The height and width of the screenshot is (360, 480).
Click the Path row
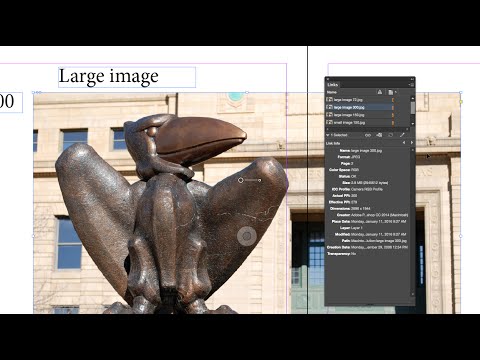point(374,241)
